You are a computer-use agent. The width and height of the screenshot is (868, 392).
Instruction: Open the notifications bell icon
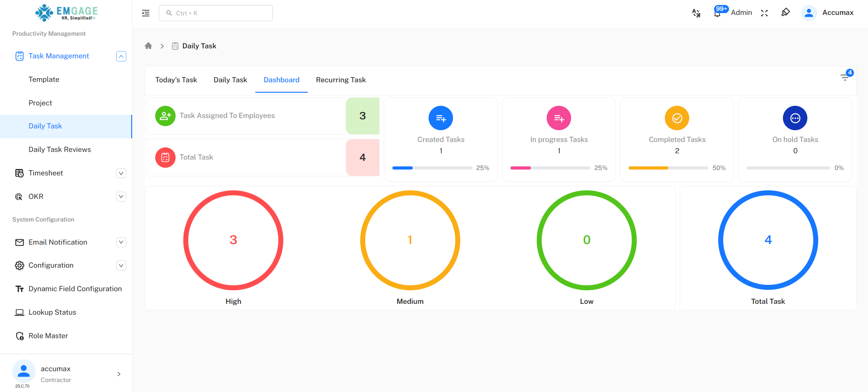717,13
